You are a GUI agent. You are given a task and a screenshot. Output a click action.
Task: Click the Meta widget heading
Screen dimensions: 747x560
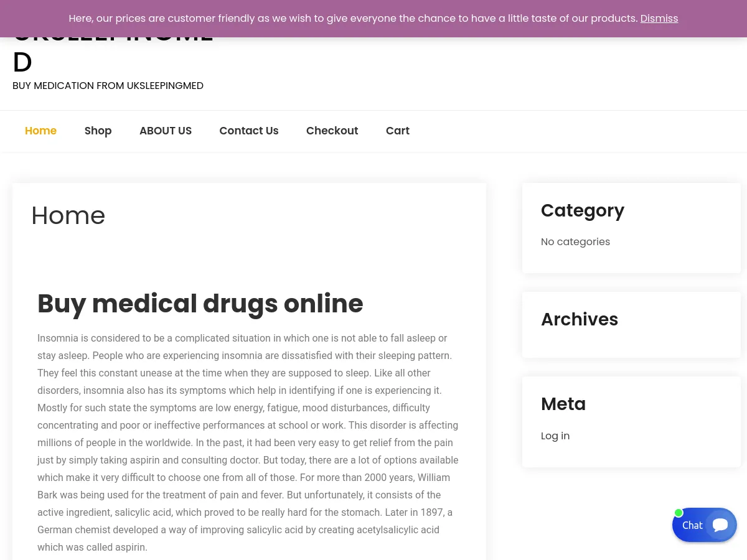tap(563, 404)
